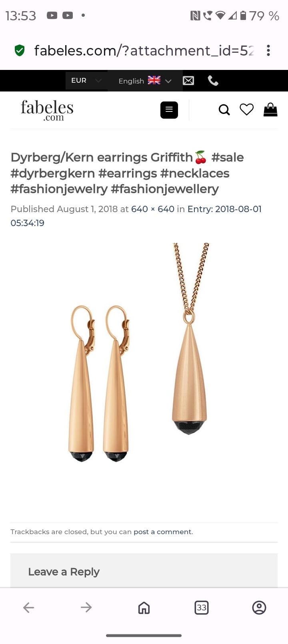Viewport: 288px width, 644px height.
Task: Go forward with browser arrow
Action: click(86, 608)
